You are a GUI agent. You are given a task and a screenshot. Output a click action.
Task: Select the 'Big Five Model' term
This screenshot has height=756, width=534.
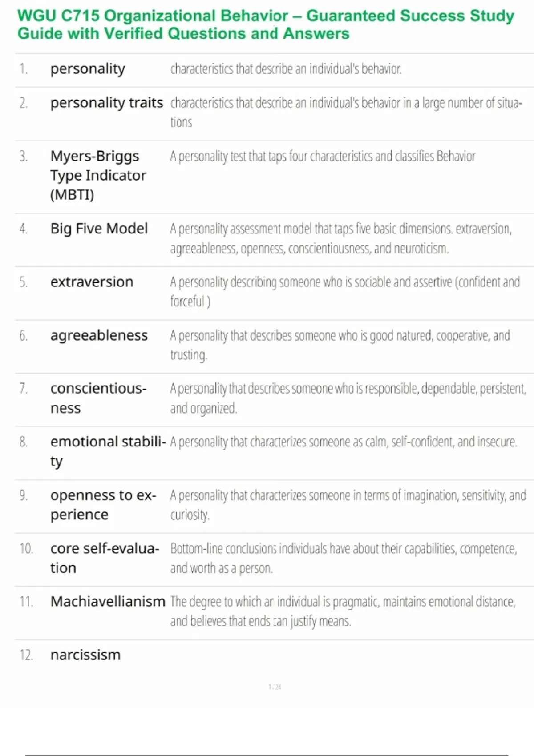tap(99, 229)
